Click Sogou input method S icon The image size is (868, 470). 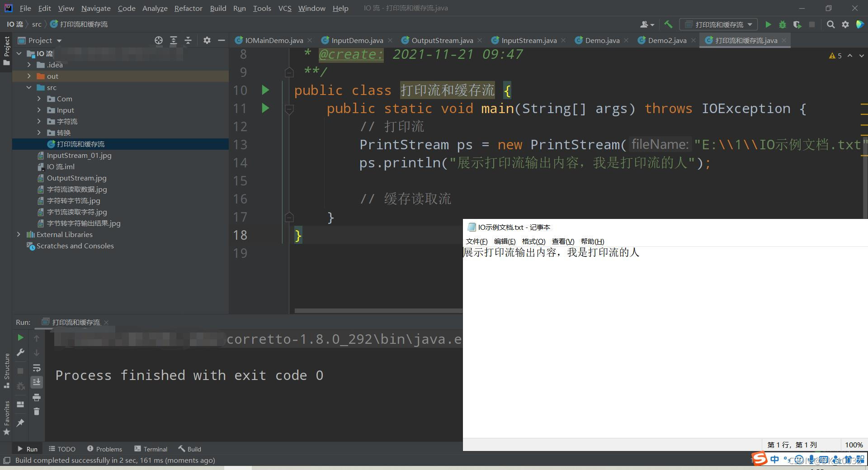760,459
